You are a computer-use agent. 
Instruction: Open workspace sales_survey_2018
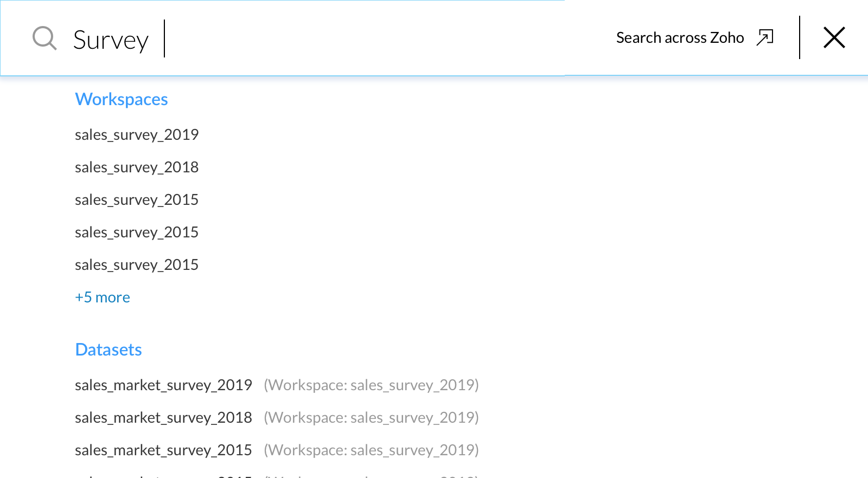[137, 167]
